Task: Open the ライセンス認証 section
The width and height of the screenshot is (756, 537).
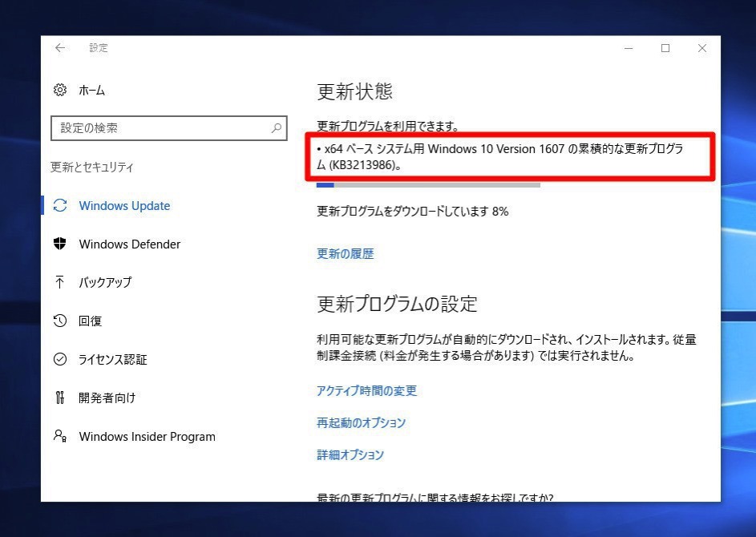Action: [113, 359]
